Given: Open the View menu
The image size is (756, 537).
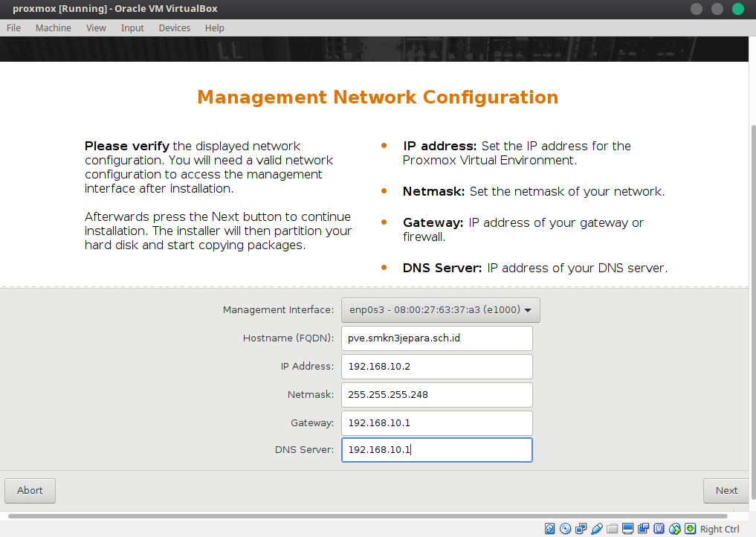Looking at the screenshot, I should 96,28.
